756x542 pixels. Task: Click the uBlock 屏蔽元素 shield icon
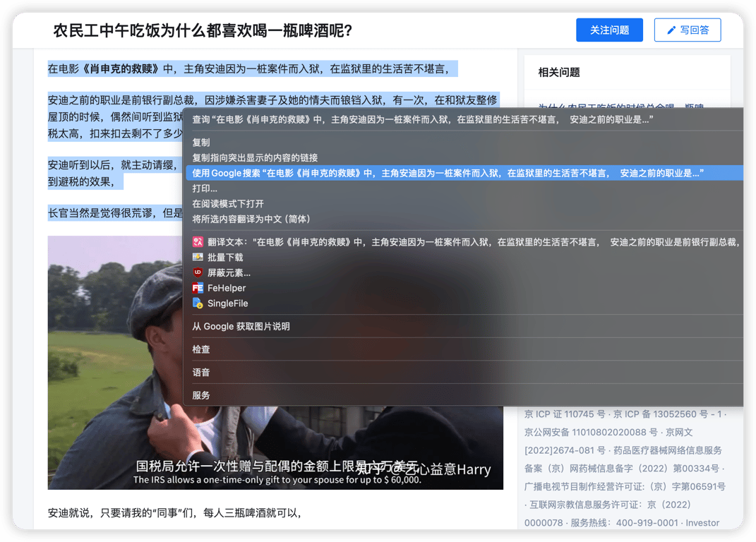click(x=198, y=272)
